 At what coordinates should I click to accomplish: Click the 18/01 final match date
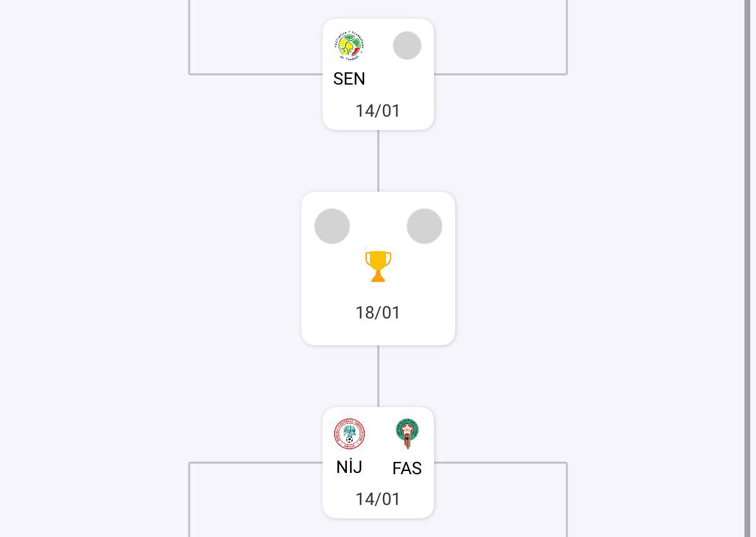click(x=378, y=313)
